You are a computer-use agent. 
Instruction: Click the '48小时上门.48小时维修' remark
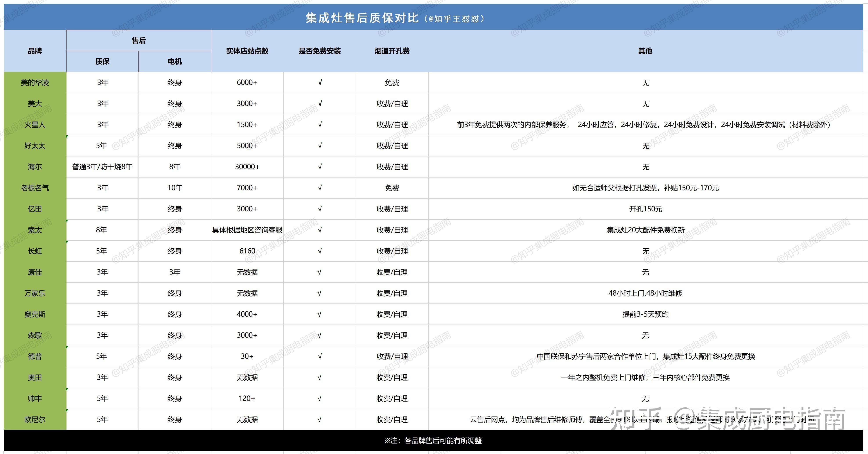[645, 293]
